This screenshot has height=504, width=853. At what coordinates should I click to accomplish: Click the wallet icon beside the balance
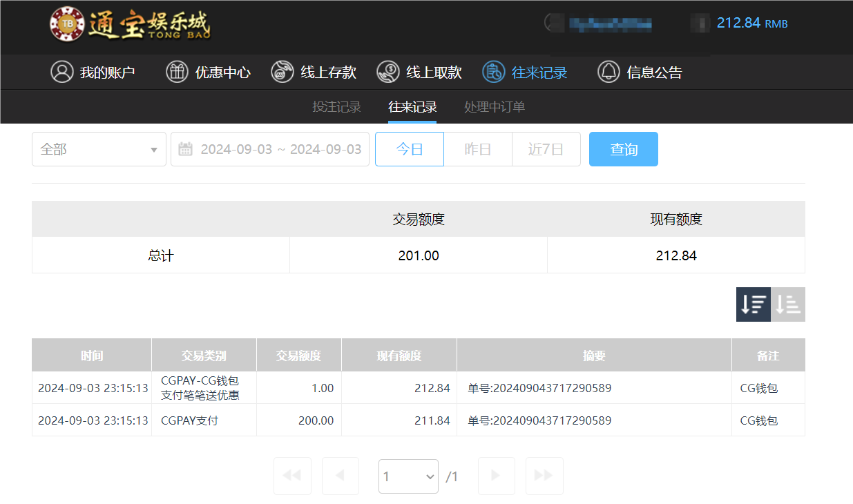[x=700, y=23]
